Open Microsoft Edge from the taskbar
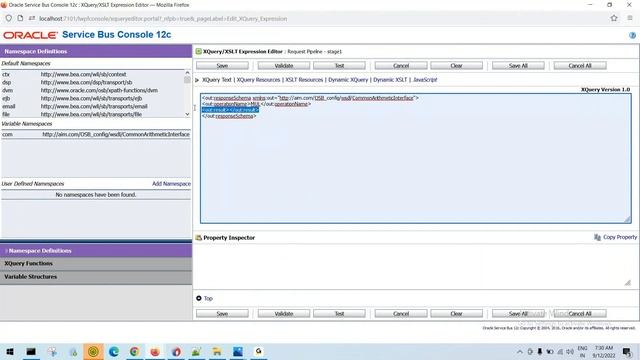640x360 pixels. (x=114, y=351)
